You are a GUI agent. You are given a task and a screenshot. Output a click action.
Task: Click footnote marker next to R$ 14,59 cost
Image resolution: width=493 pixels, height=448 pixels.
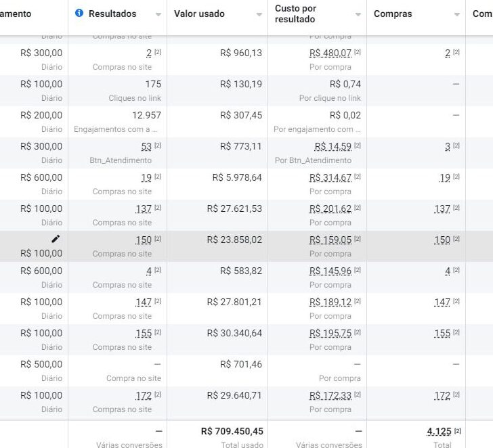[x=358, y=146]
